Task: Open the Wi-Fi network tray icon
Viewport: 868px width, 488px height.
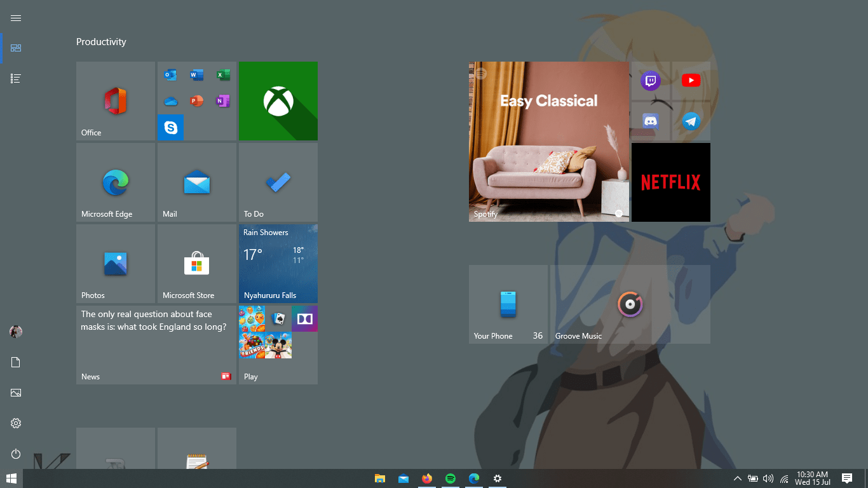Action: coord(784,478)
